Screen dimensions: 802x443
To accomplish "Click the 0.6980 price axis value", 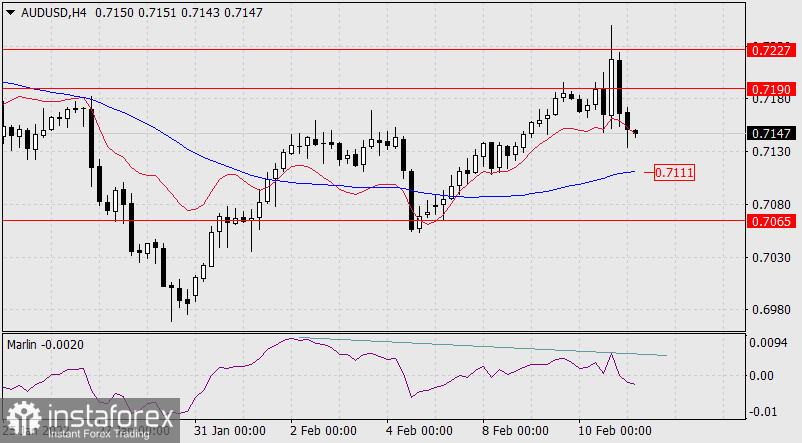I will [x=770, y=310].
